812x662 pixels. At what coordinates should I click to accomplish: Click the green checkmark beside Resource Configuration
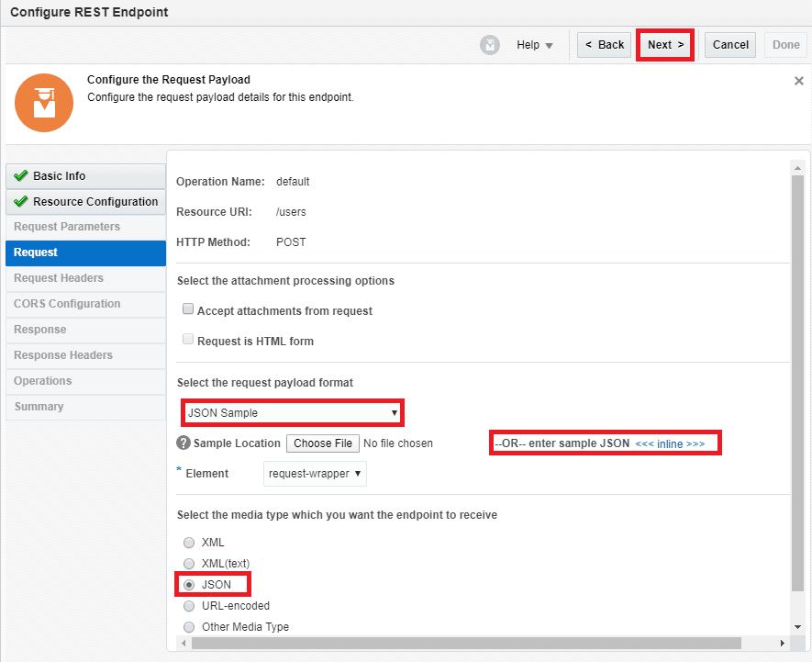click(x=21, y=202)
